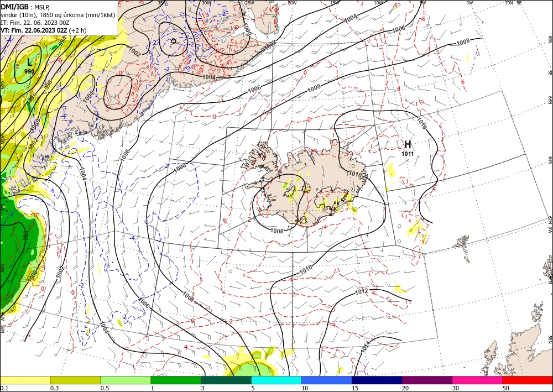Viewport: 553px width, 392px height.
Task: Click the light green 0.5 legend swatch
Action: (x=126, y=380)
